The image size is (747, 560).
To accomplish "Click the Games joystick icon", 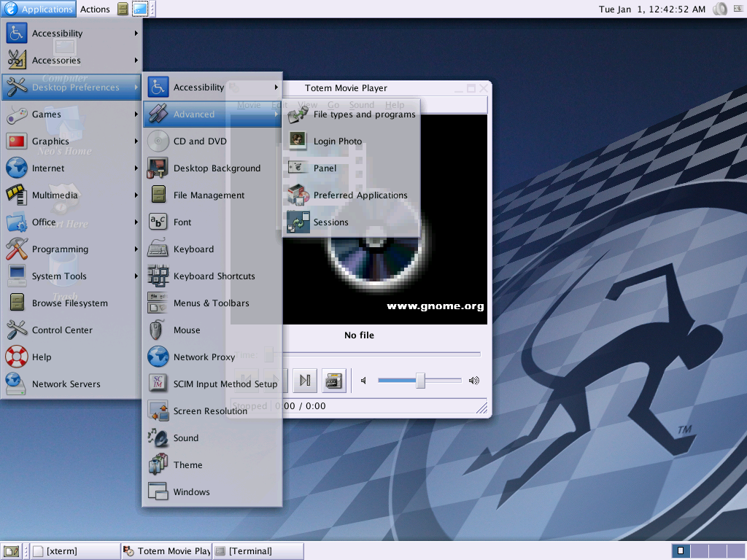I will (16, 114).
